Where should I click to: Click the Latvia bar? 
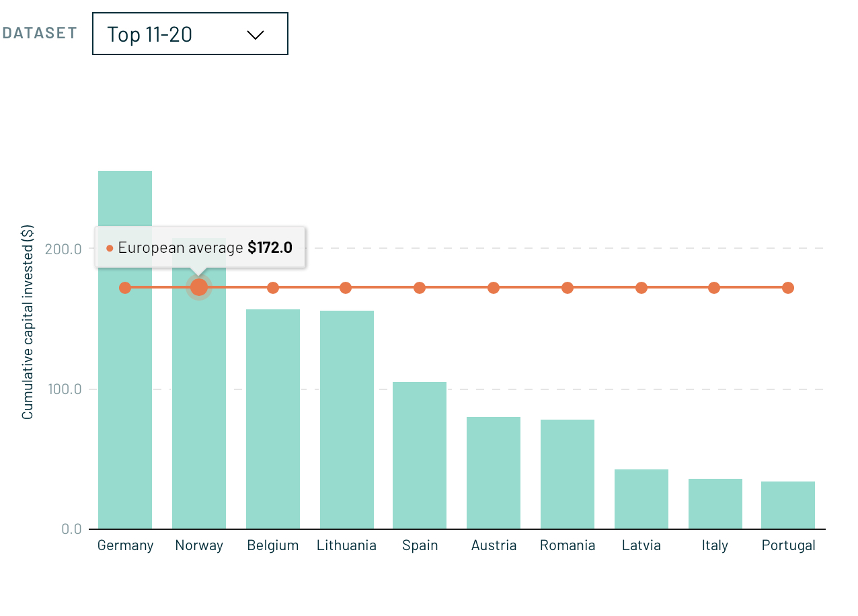coord(641,499)
